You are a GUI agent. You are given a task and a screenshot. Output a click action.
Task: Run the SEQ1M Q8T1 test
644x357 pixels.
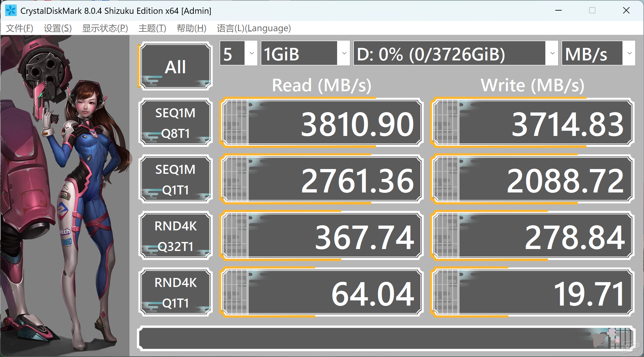(175, 123)
